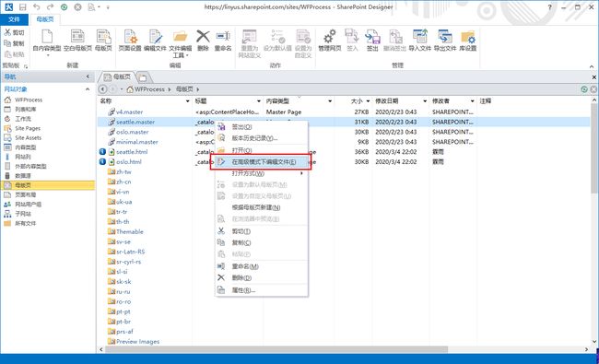This screenshot has width=599, height=364.
Task: Open the Help question mark button
Action: point(550,6)
